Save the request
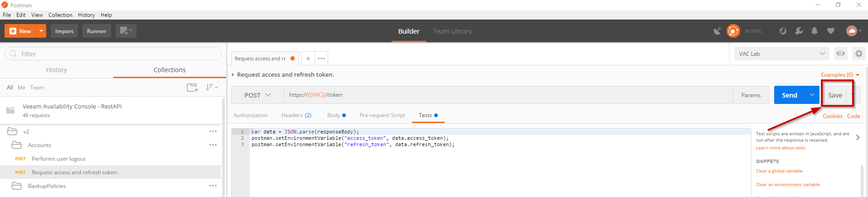 point(835,95)
